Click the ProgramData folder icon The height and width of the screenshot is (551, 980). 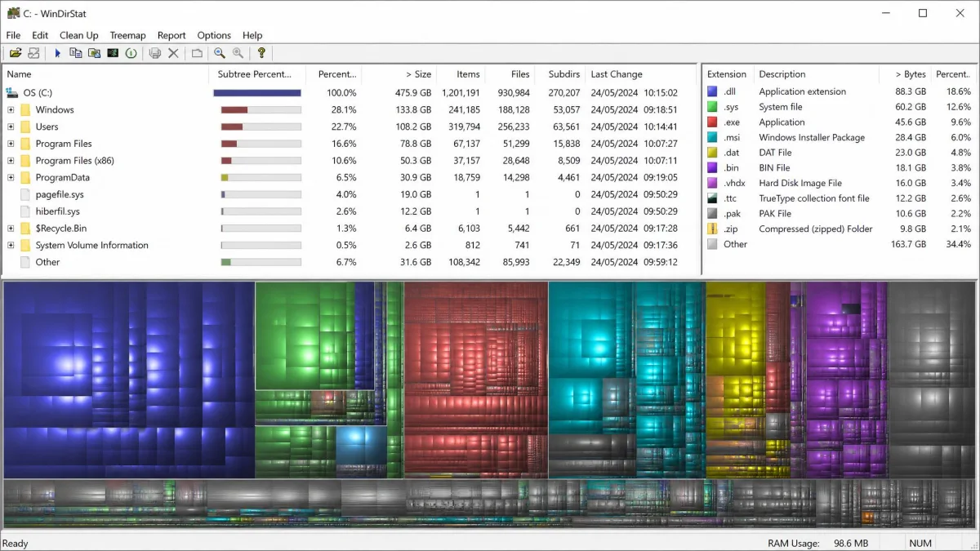point(25,177)
